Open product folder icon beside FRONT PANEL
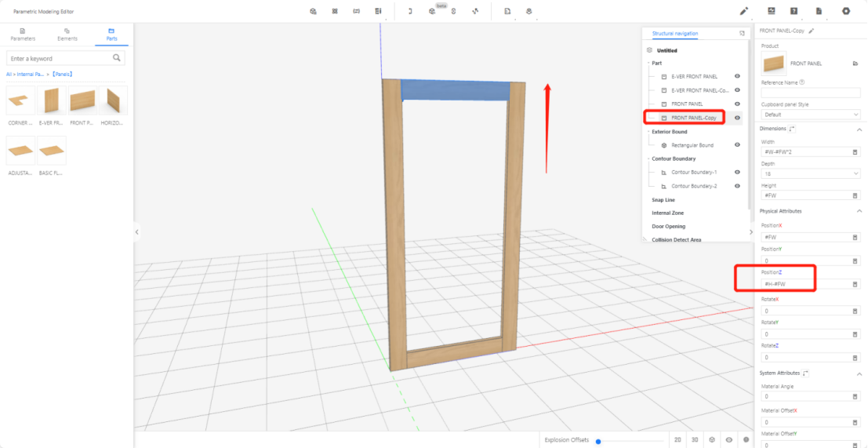This screenshot has height=448, width=868. click(x=854, y=63)
